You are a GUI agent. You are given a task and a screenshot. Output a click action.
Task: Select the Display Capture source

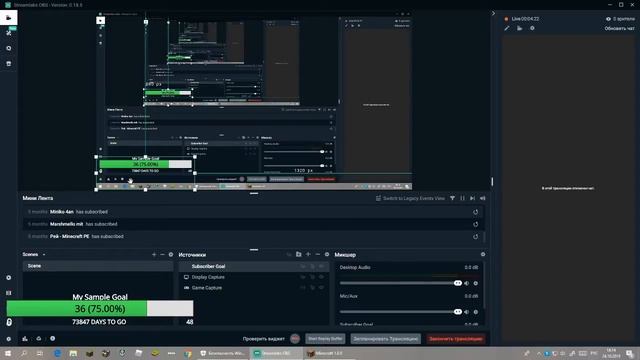coord(254,277)
